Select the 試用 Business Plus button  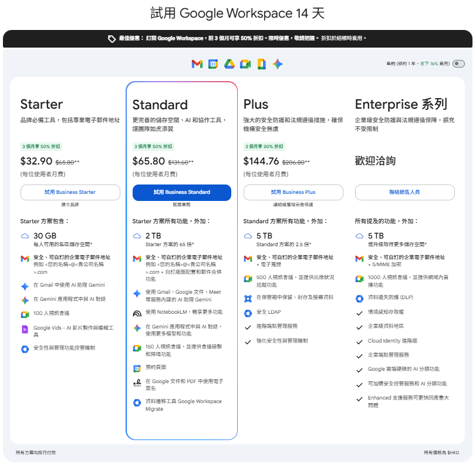[x=293, y=192]
